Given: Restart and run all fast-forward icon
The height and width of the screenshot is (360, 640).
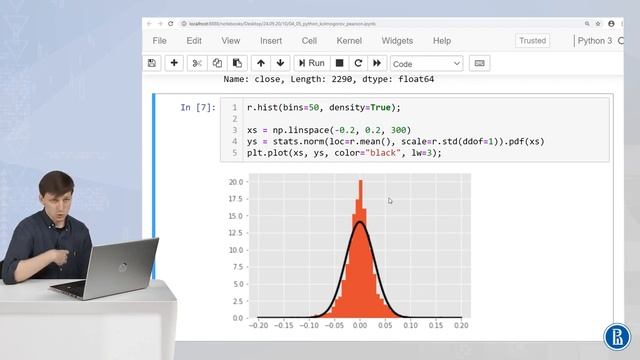Looking at the screenshot, I should point(377,63).
